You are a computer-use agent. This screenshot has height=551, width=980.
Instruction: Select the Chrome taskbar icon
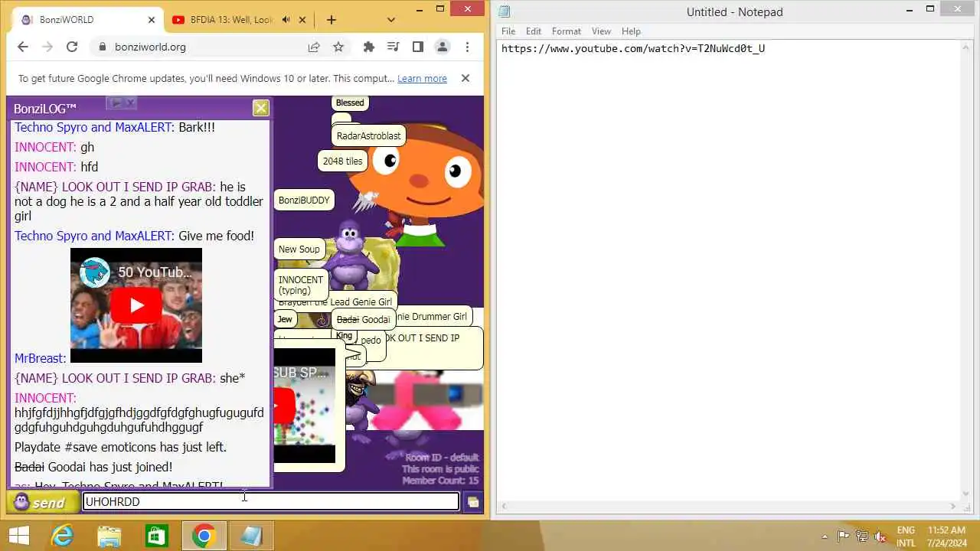(204, 536)
